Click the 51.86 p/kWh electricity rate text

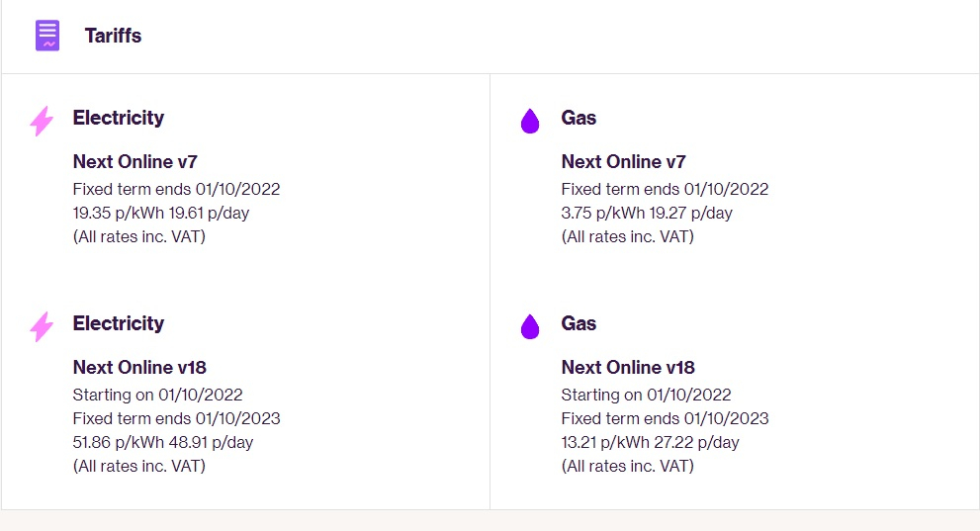112,442
